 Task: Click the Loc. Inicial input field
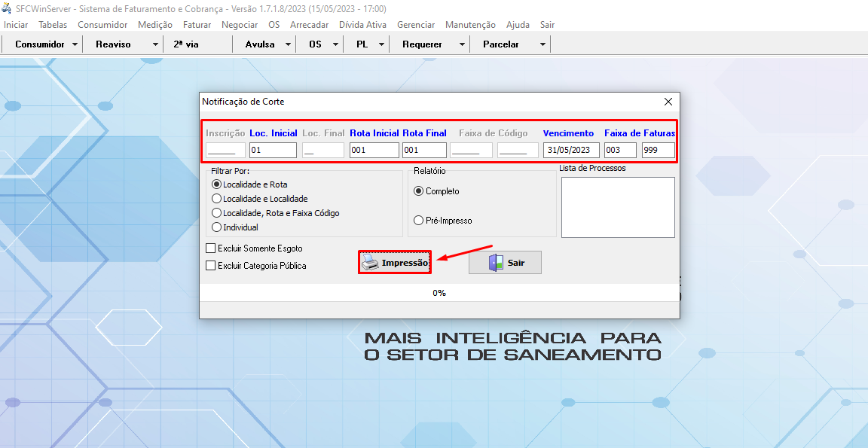(x=273, y=150)
